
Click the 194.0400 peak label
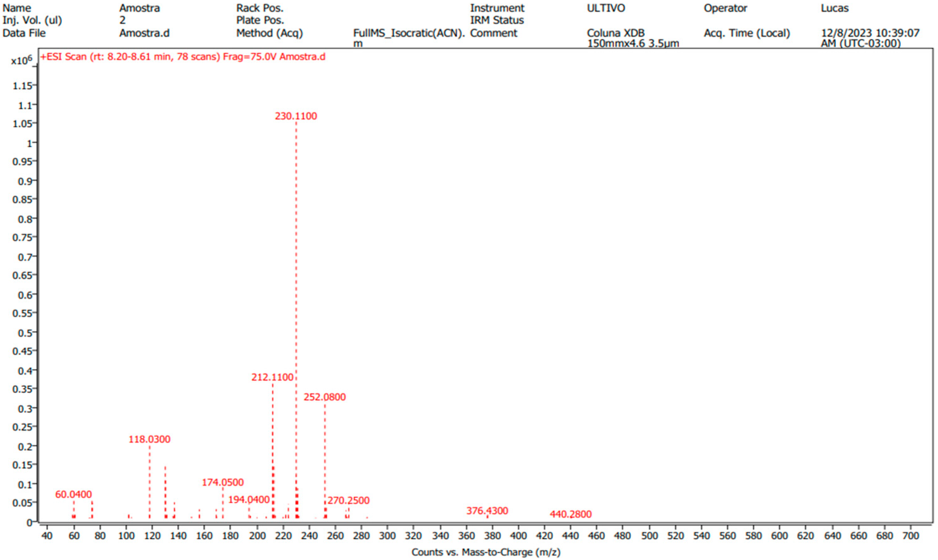pyautogui.click(x=249, y=500)
